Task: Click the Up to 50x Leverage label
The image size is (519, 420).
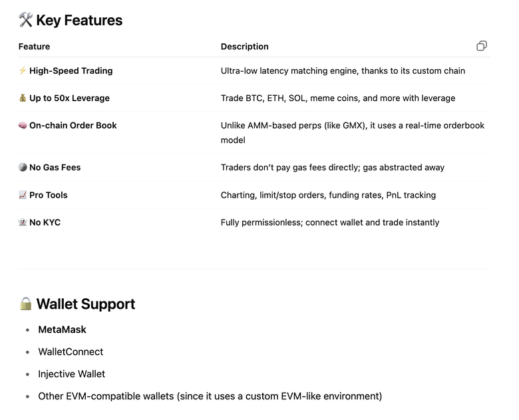Action: (x=69, y=98)
